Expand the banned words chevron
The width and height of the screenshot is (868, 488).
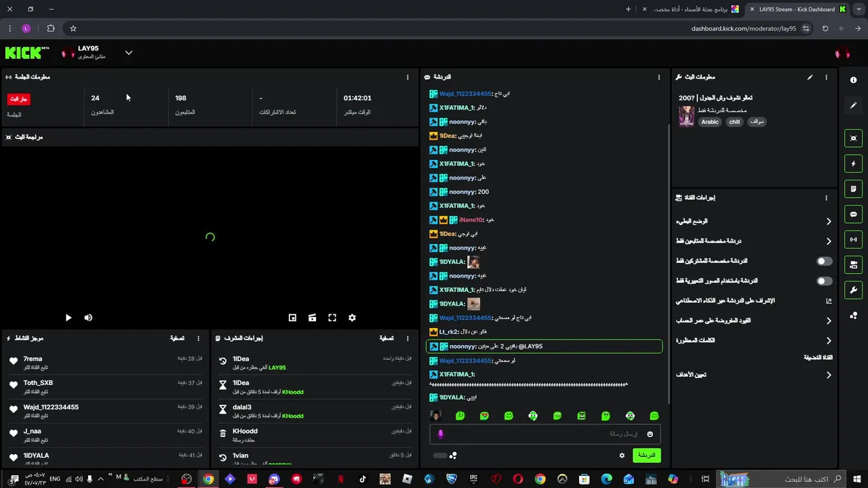pyautogui.click(x=828, y=341)
